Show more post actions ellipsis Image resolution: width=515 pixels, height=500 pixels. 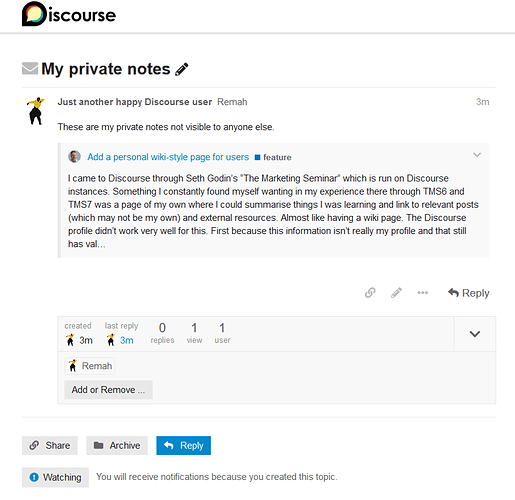pyautogui.click(x=423, y=293)
